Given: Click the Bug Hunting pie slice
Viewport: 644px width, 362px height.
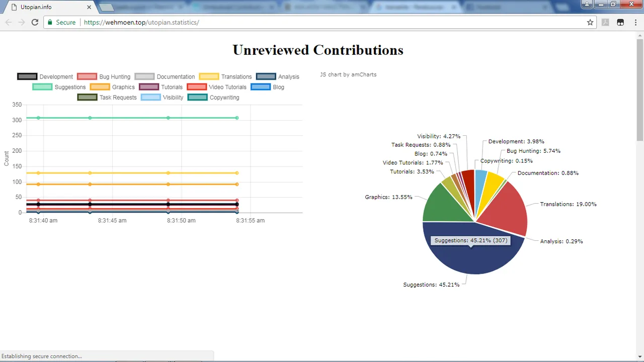Looking at the screenshot, I should click(x=492, y=188).
